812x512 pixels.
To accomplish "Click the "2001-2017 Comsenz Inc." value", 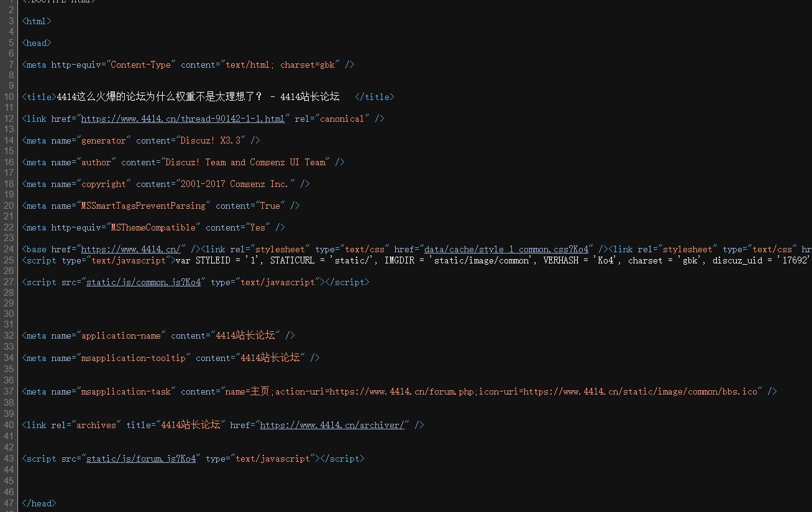I will 235,184.
